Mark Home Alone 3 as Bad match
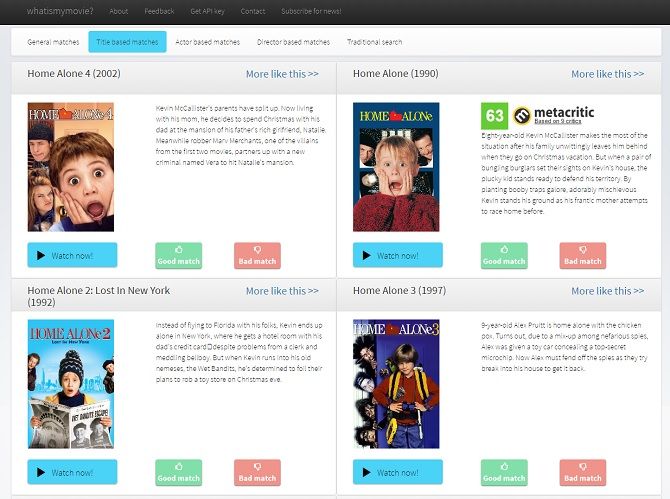This screenshot has width=670, height=499. (583, 473)
